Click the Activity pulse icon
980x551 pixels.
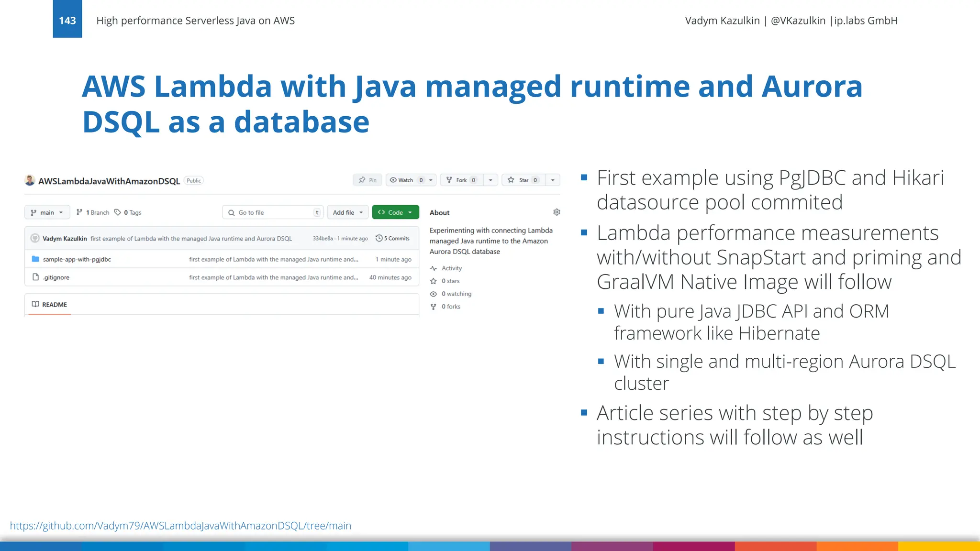pyautogui.click(x=434, y=268)
